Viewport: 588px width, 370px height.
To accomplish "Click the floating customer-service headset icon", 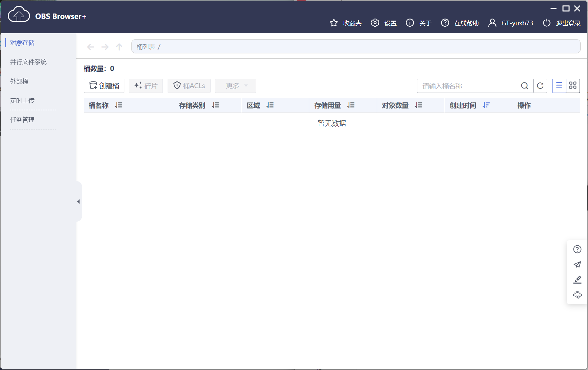I will coord(577,295).
